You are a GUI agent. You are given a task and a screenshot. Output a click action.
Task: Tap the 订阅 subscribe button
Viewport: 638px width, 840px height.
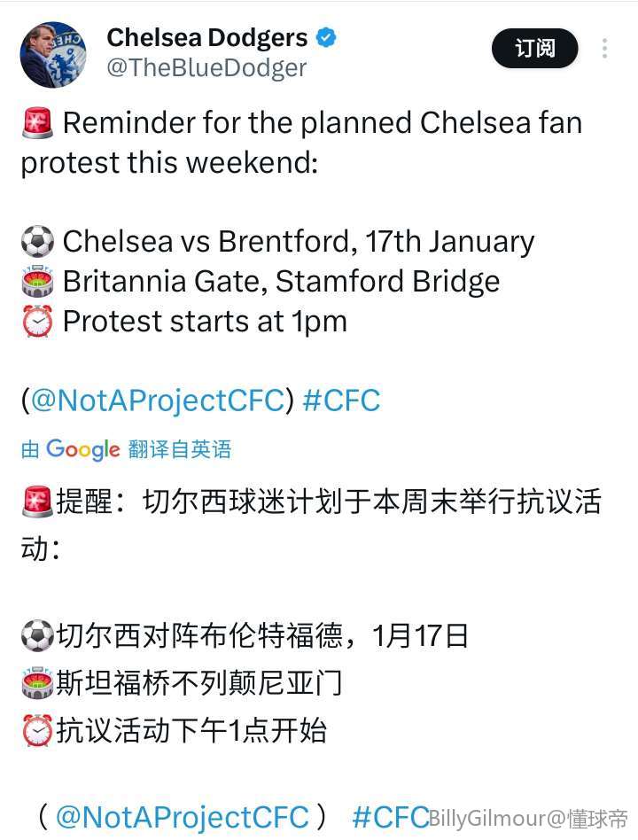pos(534,49)
